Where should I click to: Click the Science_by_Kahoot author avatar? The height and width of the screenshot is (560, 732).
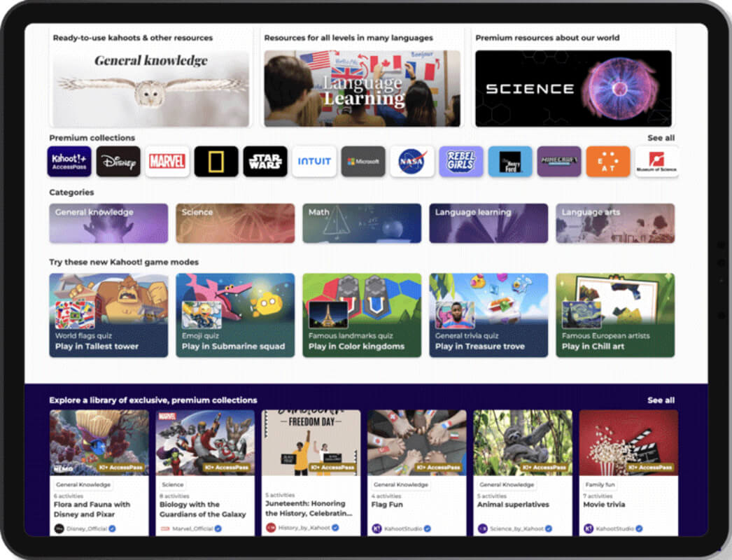483,528
